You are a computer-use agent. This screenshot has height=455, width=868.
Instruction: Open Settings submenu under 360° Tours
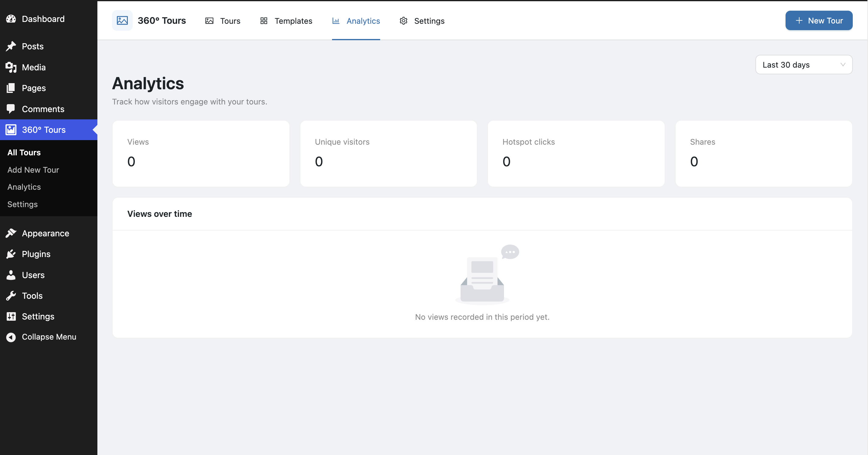pyautogui.click(x=22, y=204)
